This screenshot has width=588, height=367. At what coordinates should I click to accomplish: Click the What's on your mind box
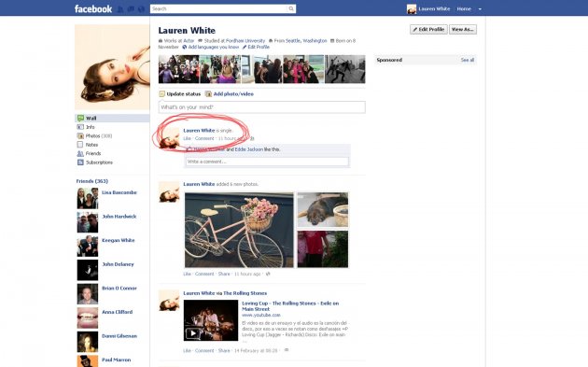pos(261,107)
